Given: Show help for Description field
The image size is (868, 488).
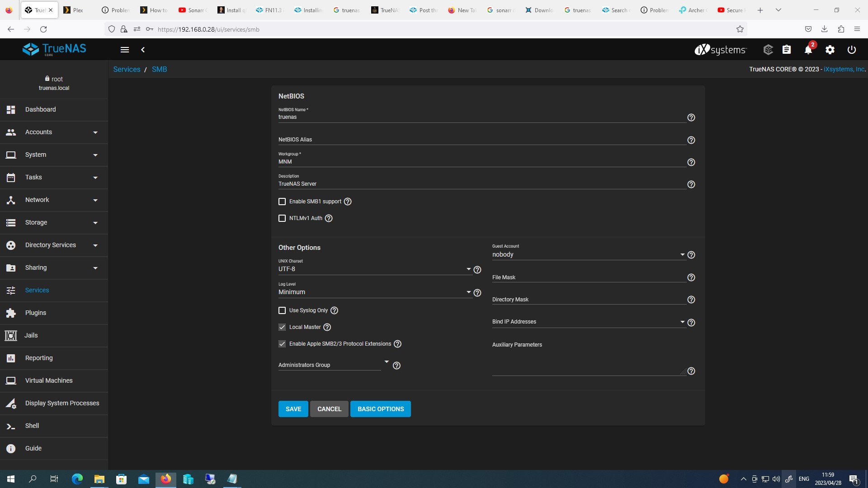Looking at the screenshot, I should tap(691, 184).
